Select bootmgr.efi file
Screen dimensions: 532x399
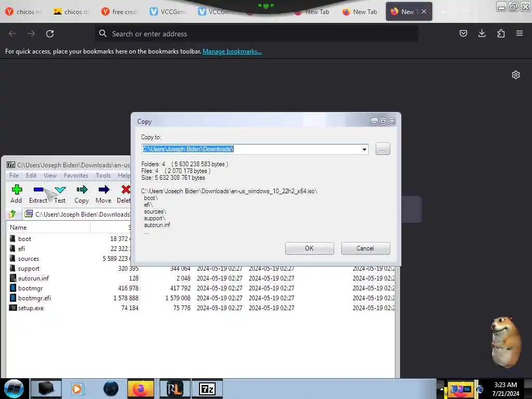coord(34,298)
